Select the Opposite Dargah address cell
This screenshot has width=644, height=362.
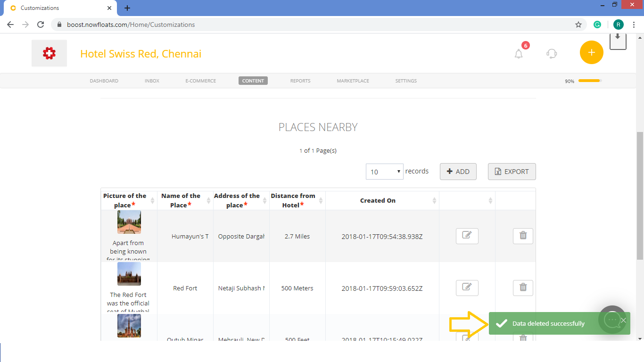click(241, 236)
